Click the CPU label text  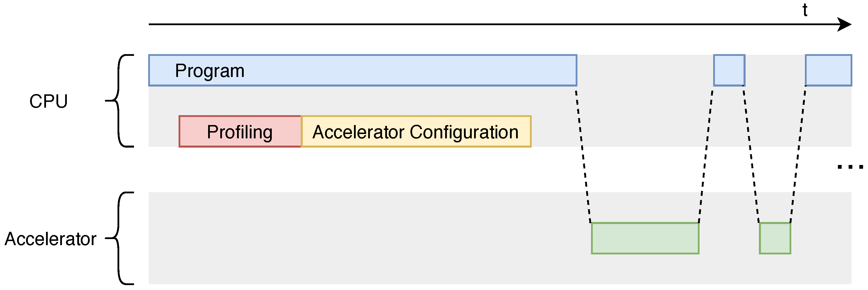(49, 101)
